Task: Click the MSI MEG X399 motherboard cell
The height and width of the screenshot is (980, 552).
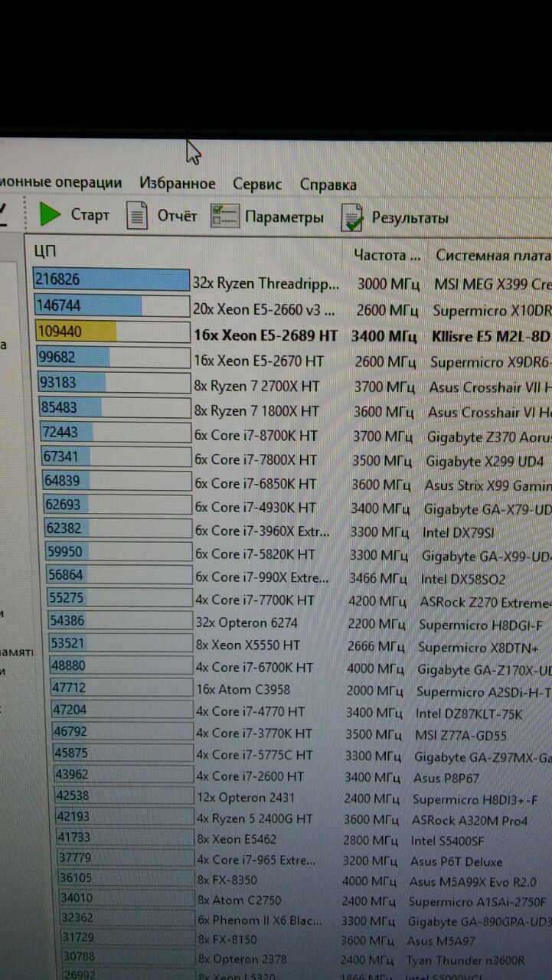Action: [x=492, y=284]
